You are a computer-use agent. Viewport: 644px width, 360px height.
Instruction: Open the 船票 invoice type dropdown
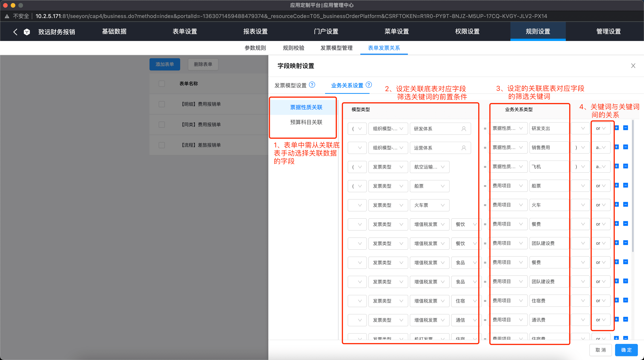point(430,186)
